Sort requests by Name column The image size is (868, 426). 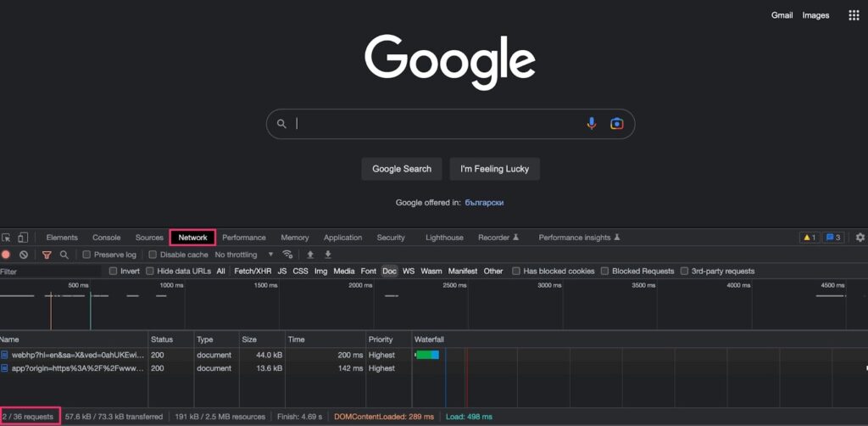click(x=75, y=339)
